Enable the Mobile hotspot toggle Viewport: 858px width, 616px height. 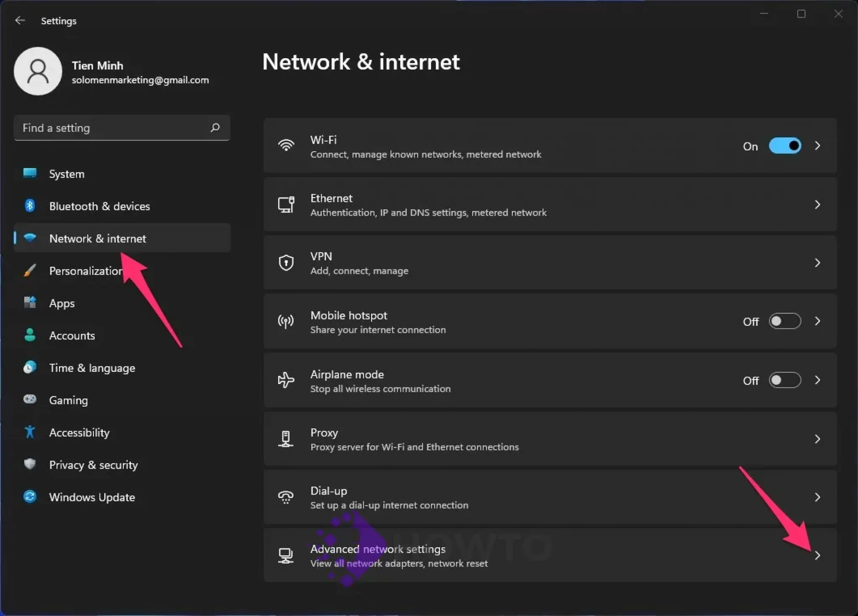coord(785,321)
